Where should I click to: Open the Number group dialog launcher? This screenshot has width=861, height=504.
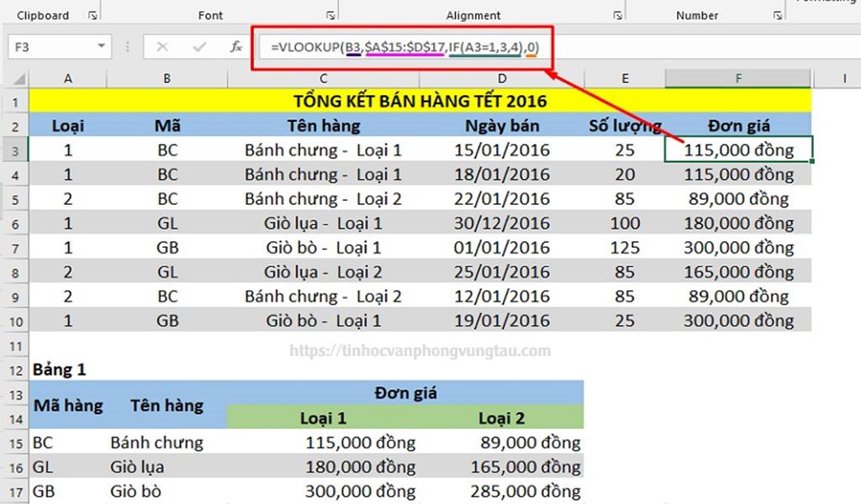pyautogui.click(x=778, y=15)
